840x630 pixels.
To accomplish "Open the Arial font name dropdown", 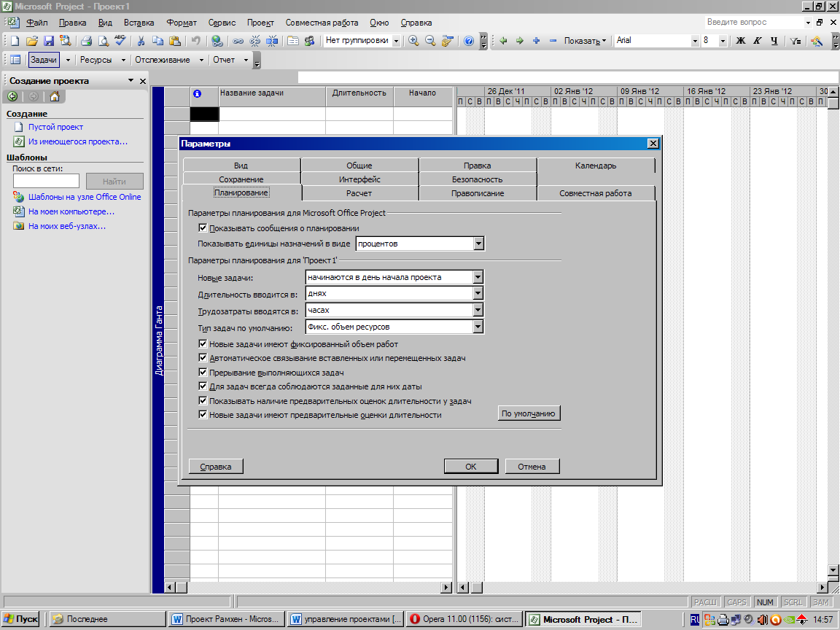I will pos(695,41).
